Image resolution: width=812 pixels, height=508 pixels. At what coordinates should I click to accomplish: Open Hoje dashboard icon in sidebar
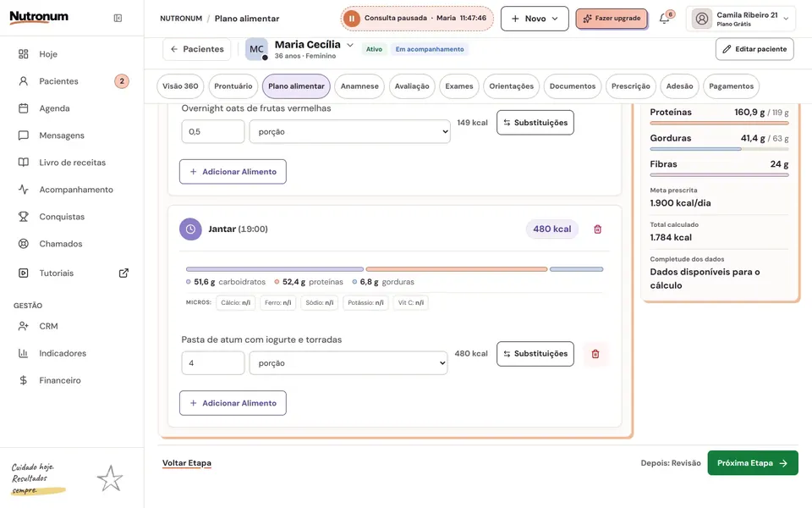[x=24, y=54]
